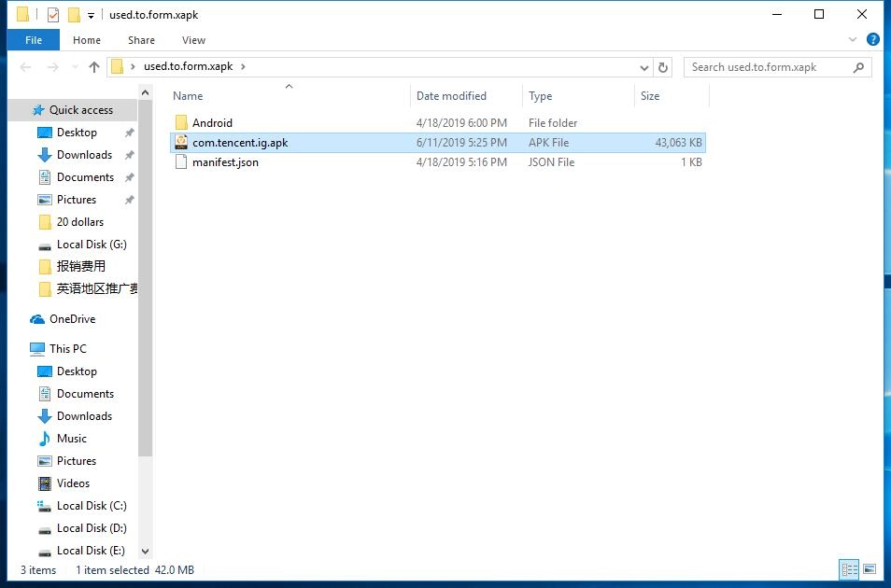Sort files by the Size column
Image resolution: width=891 pixels, height=588 pixels.
[x=650, y=96]
